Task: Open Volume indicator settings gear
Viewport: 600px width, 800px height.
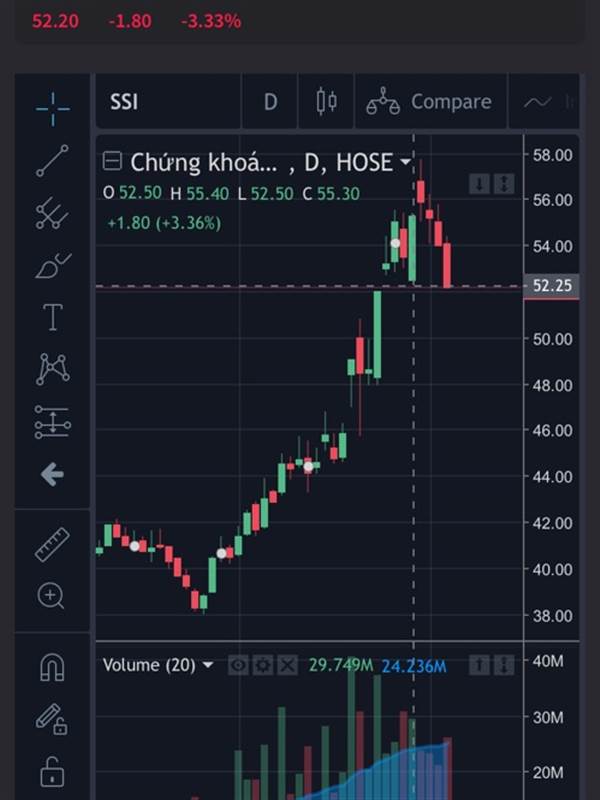Action: pos(263,665)
